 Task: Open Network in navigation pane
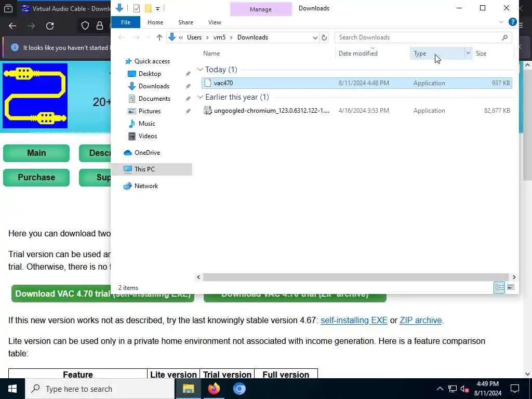(146, 186)
